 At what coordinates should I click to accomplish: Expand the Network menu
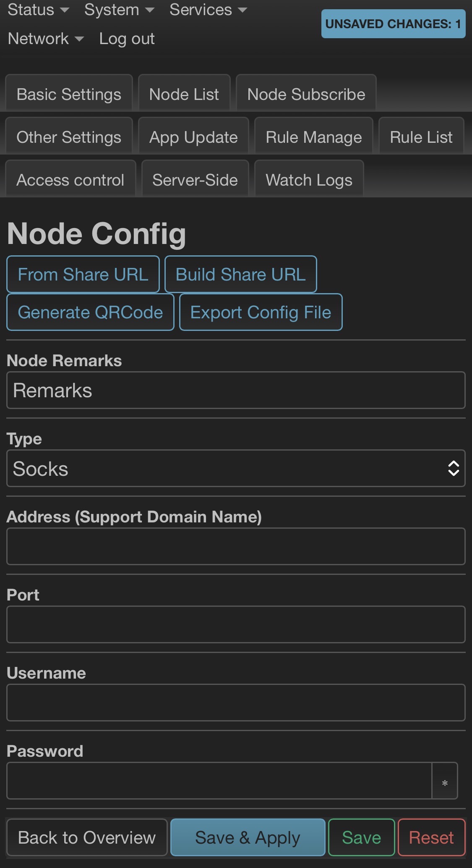tap(45, 39)
